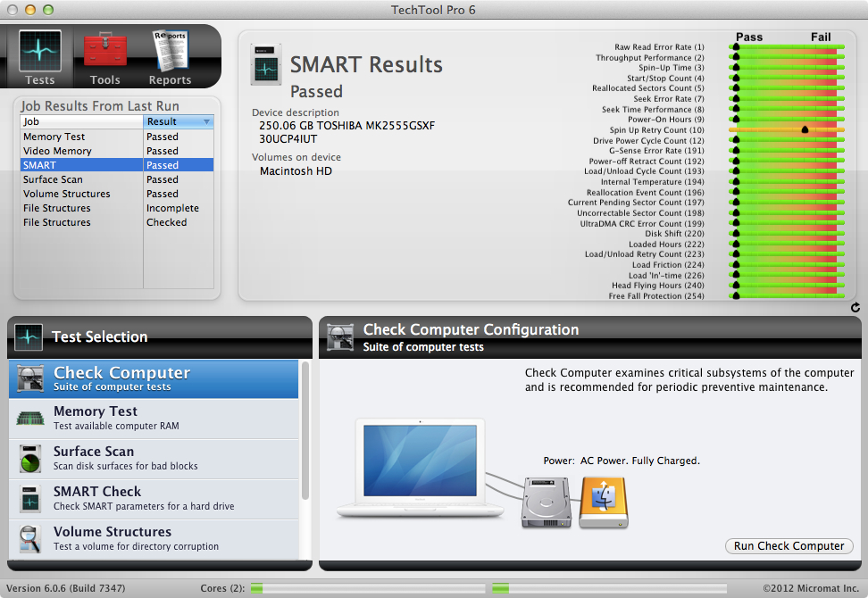Click the Run Check Computer button

pyautogui.click(x=789, y=546)
